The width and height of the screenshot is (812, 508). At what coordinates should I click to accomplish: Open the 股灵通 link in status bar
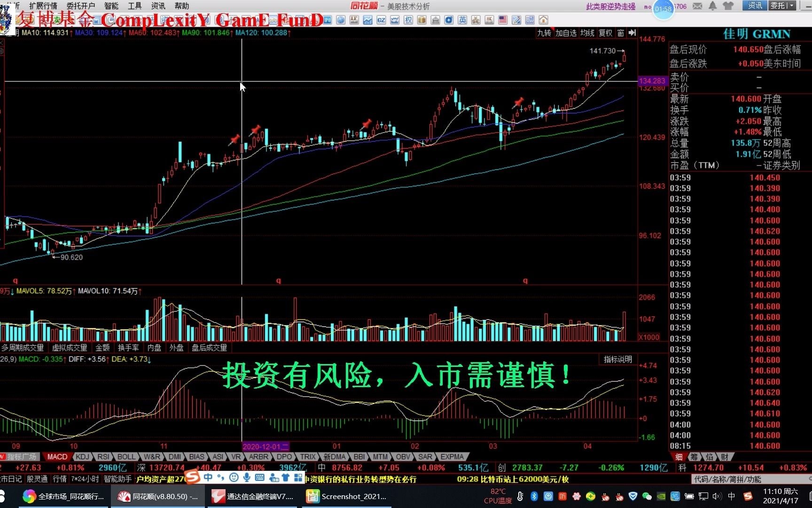(37, 479)
